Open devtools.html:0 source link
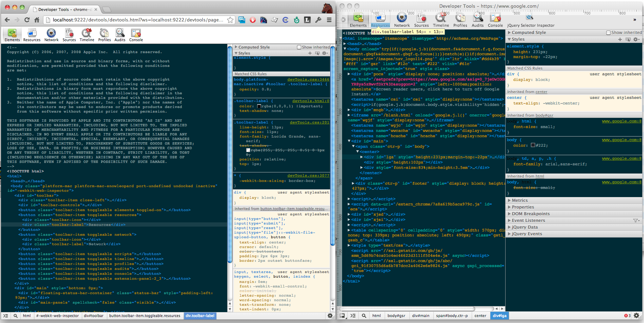644x323 pixels. coord(311,101)
